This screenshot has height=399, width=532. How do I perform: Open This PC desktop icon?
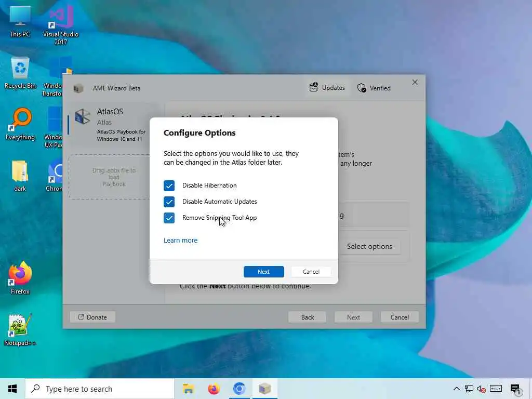click(x=20, y=21)
